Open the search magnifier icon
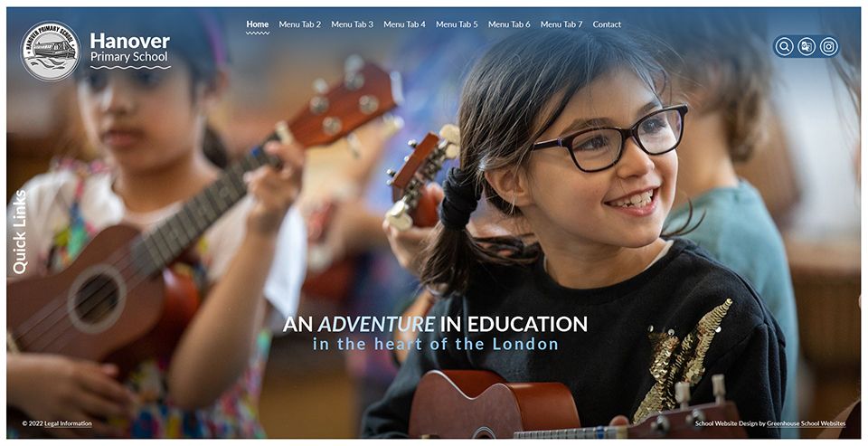 pos(784,46)
